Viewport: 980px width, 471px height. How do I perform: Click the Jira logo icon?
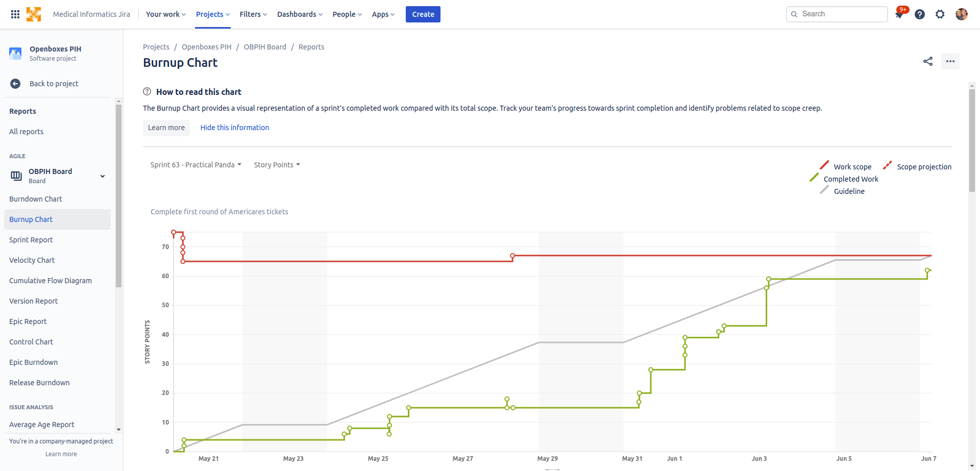(34, 14)
